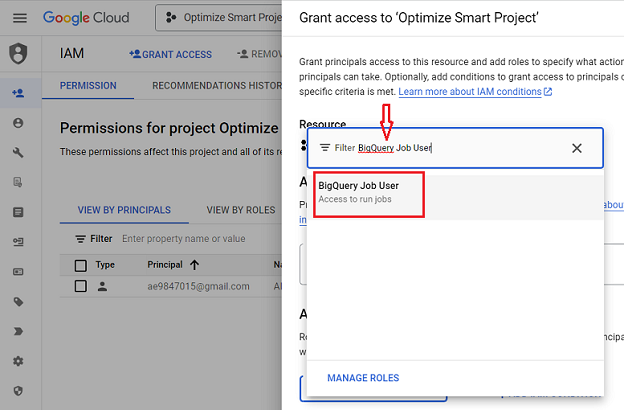Select VIEW BY ROLES tab
The height and width of the screenshot is (410, 624).
(241, 210)
